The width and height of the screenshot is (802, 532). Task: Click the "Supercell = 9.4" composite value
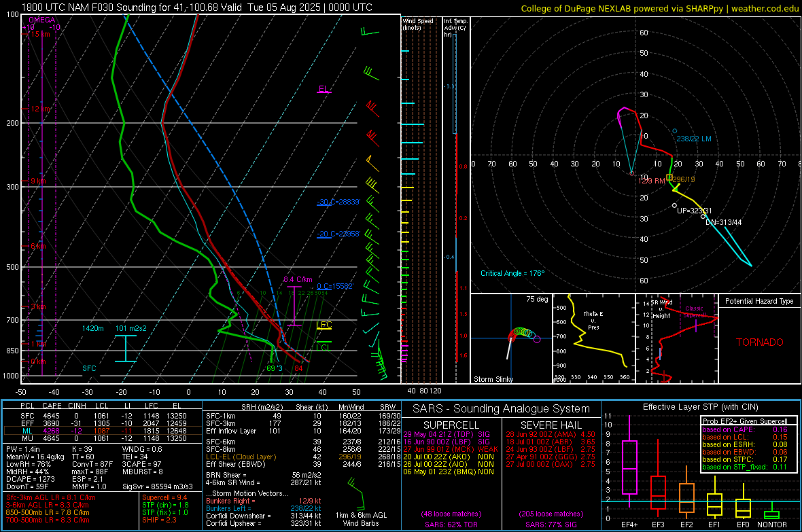tap(164, 497)
